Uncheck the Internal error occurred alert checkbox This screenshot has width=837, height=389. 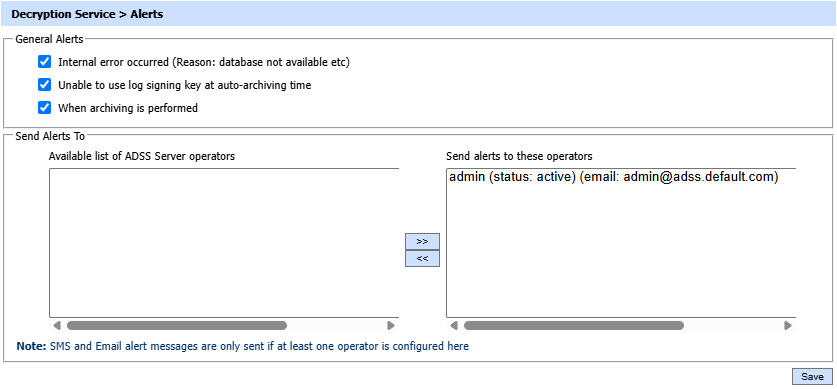point(44,62)
